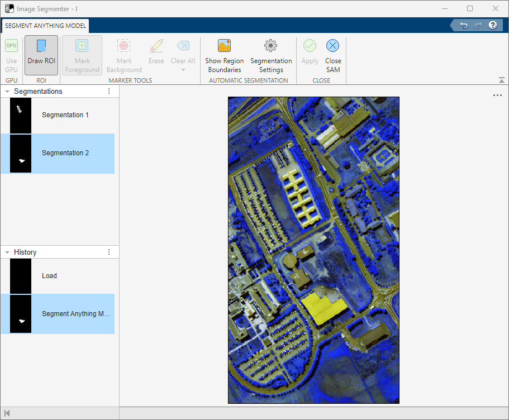Click the Undo arrow in the title strip
Image resolution: width=509 pixels, height=420 pixels.
coord(464,26)
